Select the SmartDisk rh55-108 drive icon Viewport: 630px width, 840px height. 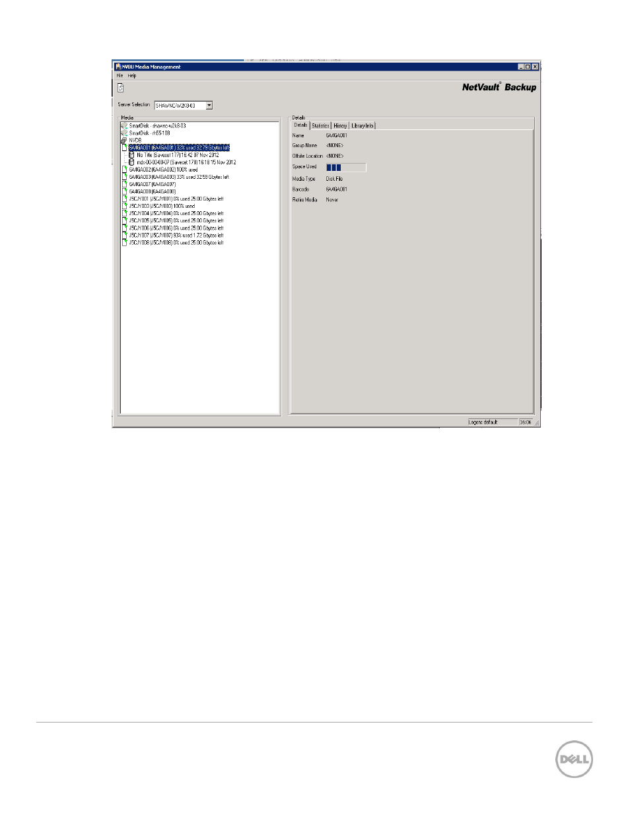(124, 133)
